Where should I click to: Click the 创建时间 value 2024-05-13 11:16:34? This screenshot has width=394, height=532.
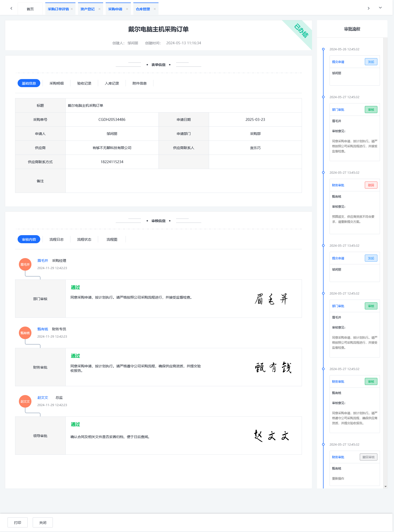point(184,43)
